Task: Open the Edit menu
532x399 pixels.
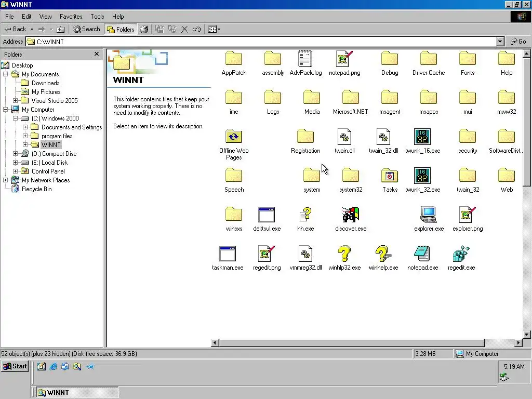Action: (26, 16)
